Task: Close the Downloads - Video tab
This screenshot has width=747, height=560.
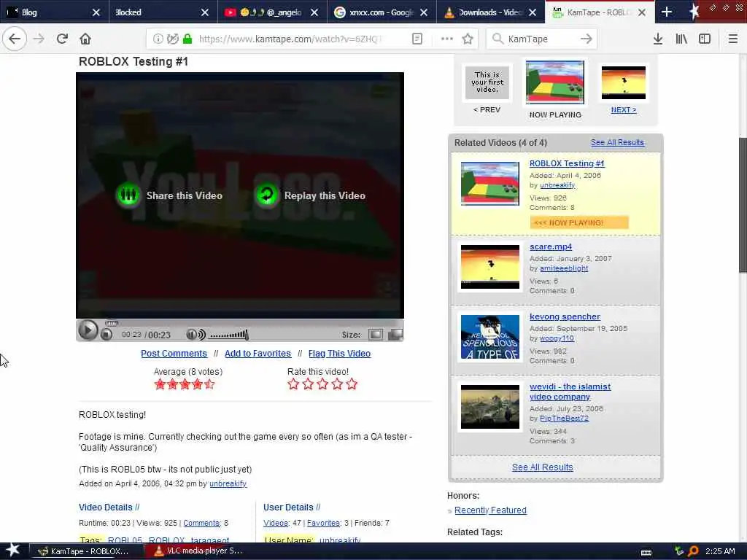Action: click(x=533, y=12)
